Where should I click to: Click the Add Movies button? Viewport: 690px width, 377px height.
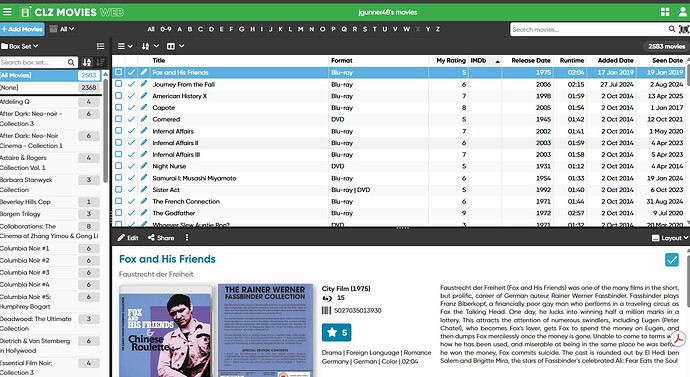point(22,29)
